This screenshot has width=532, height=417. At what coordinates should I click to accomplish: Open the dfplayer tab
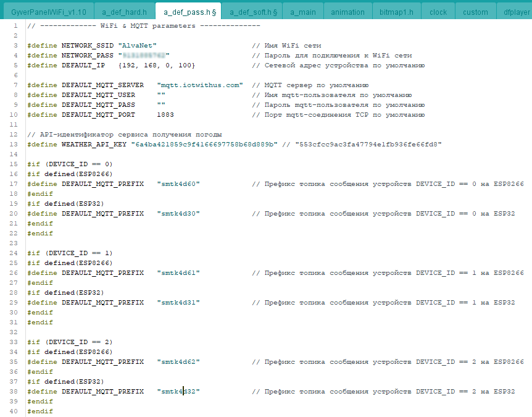(x=515, y=12)
